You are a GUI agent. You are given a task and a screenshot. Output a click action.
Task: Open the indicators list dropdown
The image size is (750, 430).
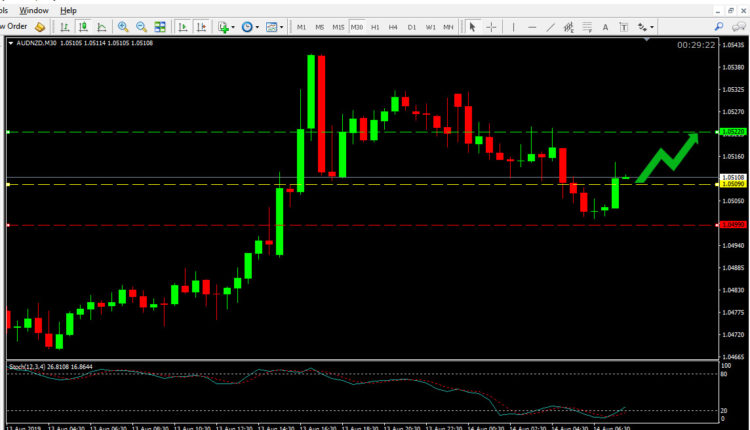tap(226, 27)
